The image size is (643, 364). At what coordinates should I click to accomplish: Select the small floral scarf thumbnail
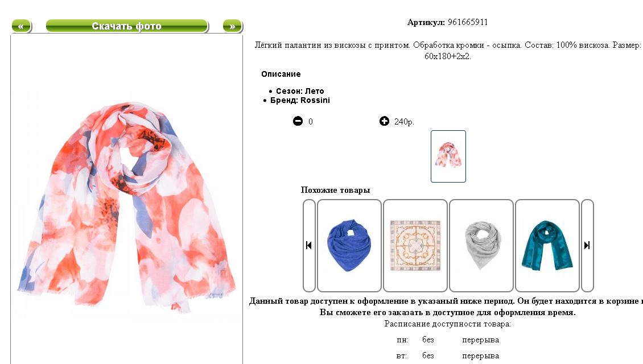click(448, 156)
